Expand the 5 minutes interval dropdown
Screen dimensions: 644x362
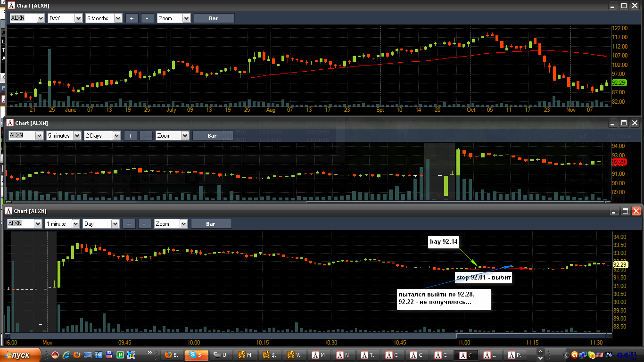click(77, 136)
